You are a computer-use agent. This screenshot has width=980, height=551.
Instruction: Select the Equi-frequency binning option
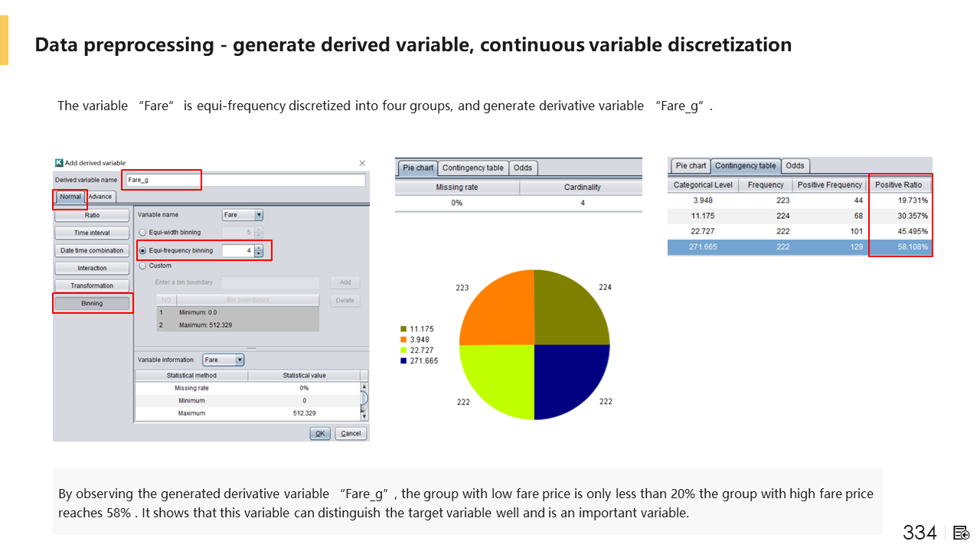(142, 250)
